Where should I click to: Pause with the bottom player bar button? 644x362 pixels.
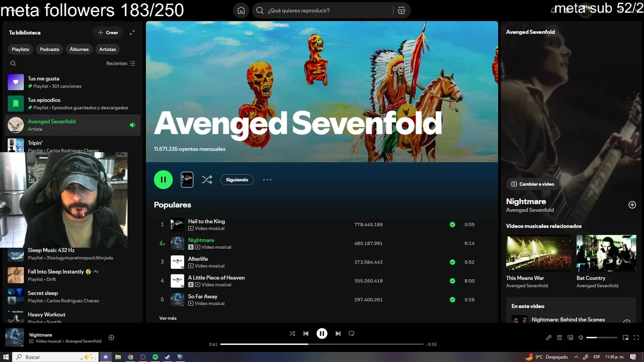[322, 333]
